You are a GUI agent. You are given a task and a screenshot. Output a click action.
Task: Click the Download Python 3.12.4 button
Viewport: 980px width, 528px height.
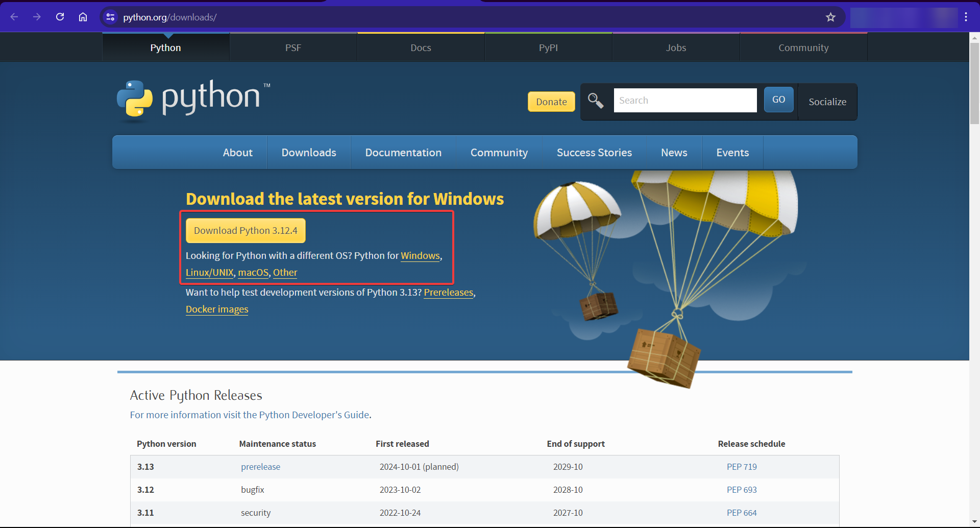click(246, 230)
